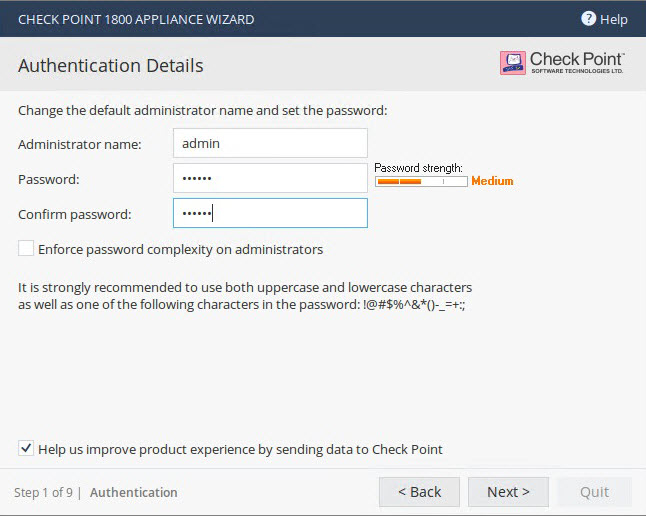Click the Authentication step label
646x516 pixels.
click(133, 492)
